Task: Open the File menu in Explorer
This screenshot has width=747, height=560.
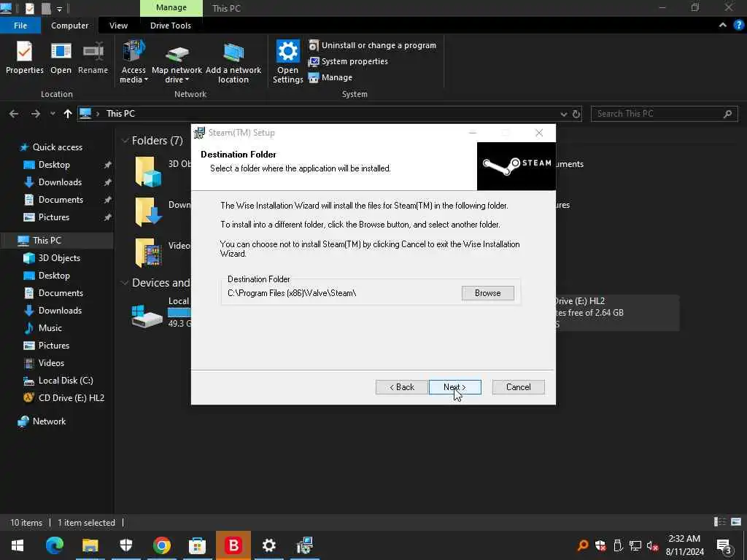Action: tap(20, 26)
